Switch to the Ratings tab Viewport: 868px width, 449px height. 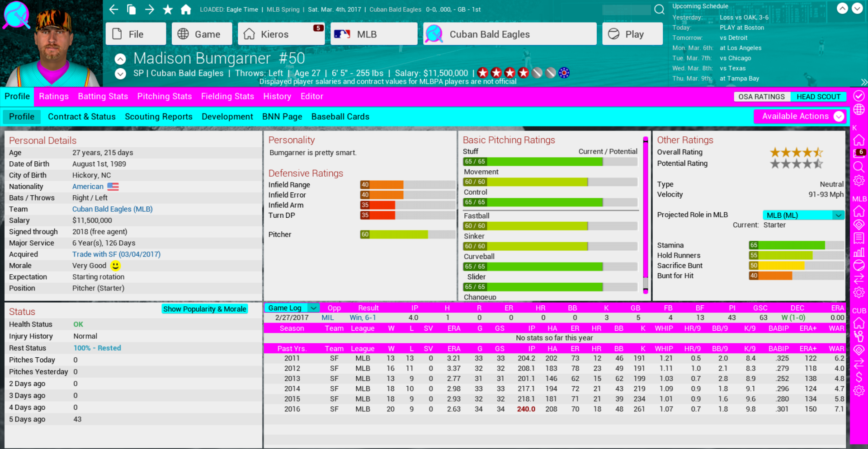click(54, 96)
